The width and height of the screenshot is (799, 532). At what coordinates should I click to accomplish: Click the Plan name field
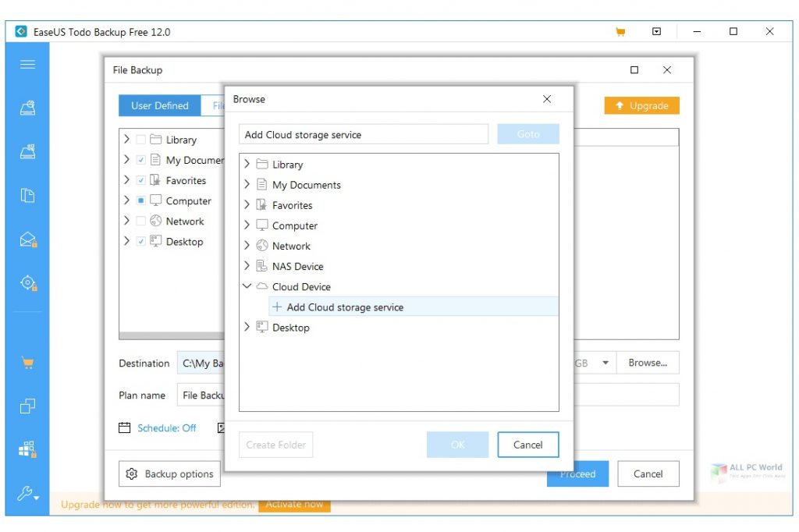(x=201, y=395)
